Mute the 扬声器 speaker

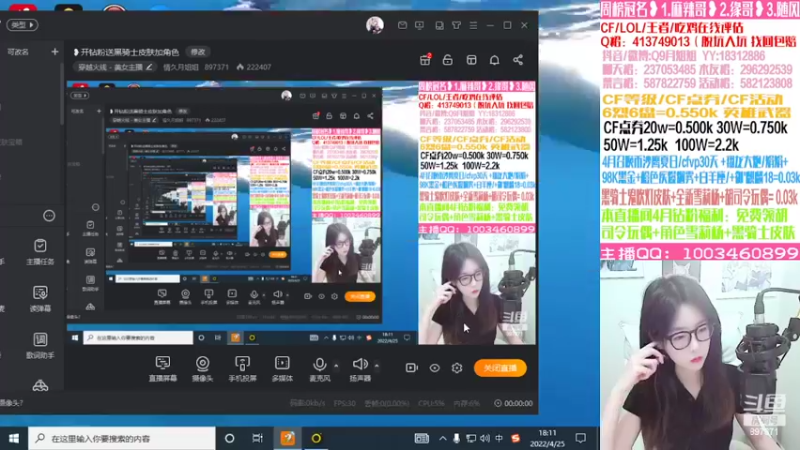(360, 369)
